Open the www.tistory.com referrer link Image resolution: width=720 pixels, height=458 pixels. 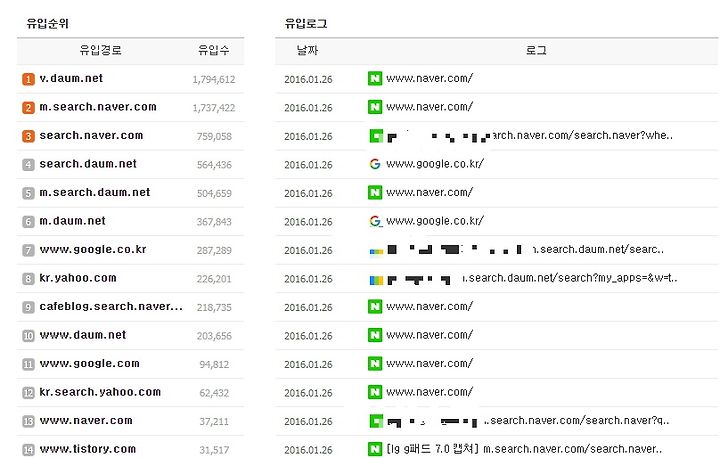click(88, 449)
